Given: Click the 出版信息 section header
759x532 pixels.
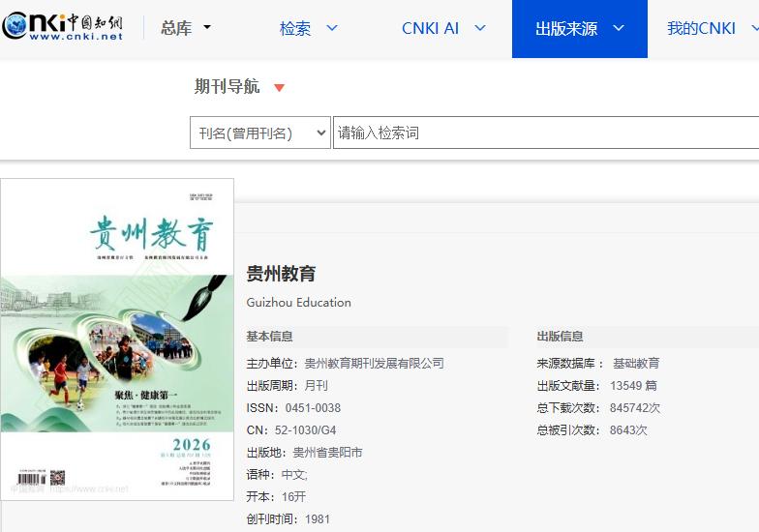Looking at the screenshot, I should 560,337.
